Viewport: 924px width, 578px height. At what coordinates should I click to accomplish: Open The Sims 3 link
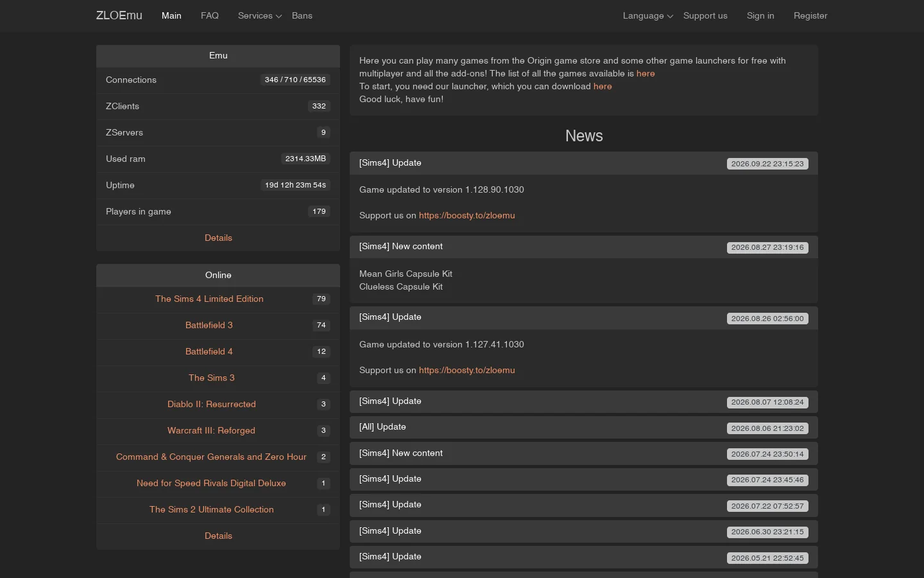pyautogui.click(x=212, y=378)
